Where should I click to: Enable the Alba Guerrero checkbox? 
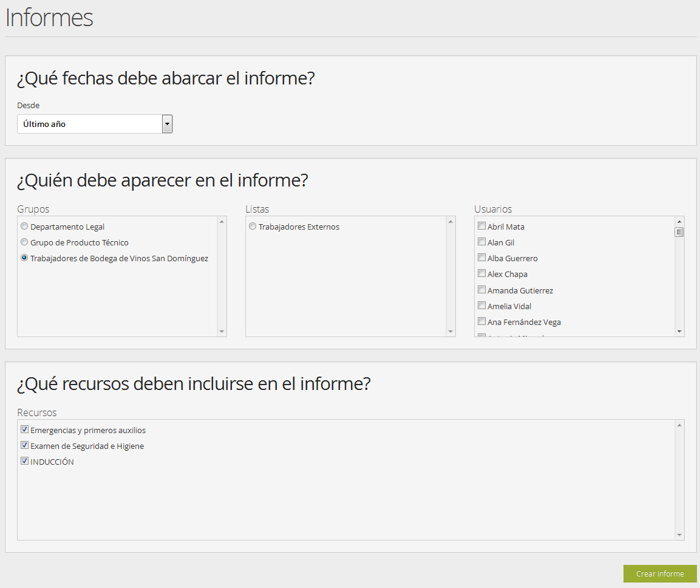click(x=481, y=258)
